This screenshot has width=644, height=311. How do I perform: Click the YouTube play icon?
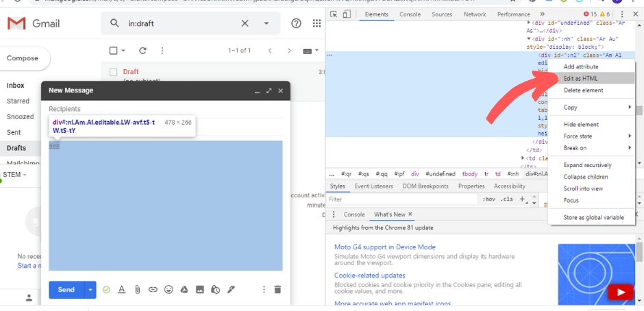click(x=621, y=292)
